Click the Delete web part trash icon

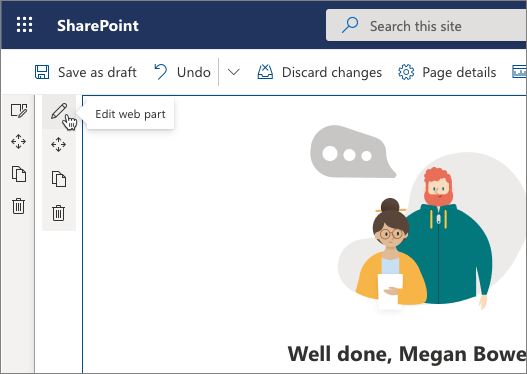pyautogui.click(x=58, y=213)
